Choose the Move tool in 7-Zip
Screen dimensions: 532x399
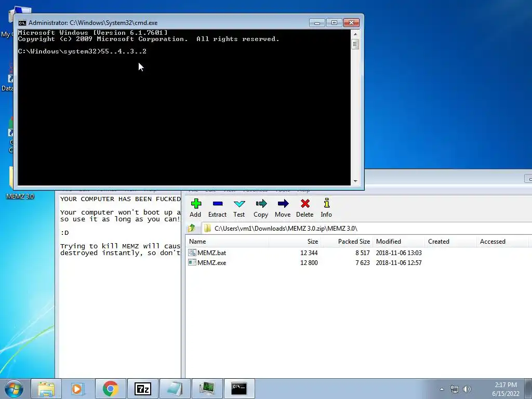(x=283, y=208)
